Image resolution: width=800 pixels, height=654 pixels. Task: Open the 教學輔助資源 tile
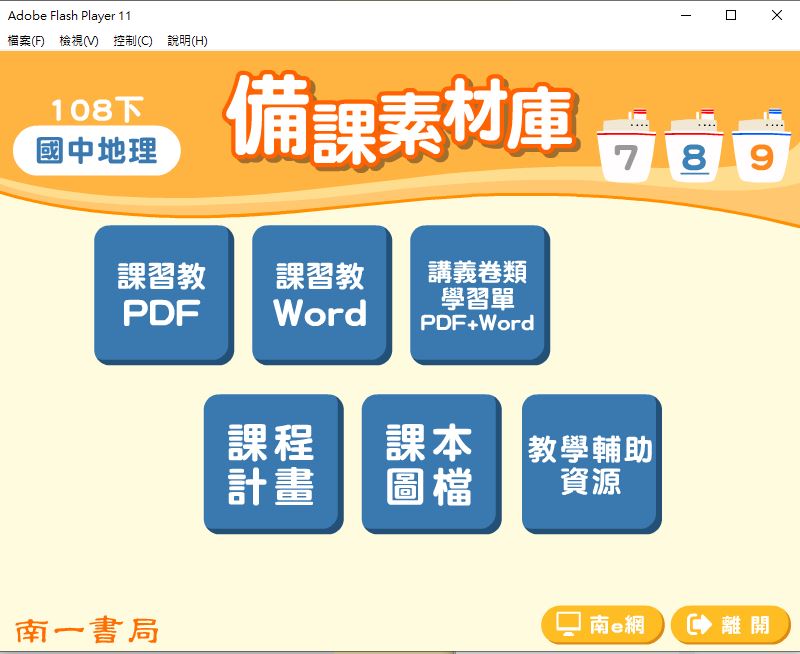[x=590, y=463]
